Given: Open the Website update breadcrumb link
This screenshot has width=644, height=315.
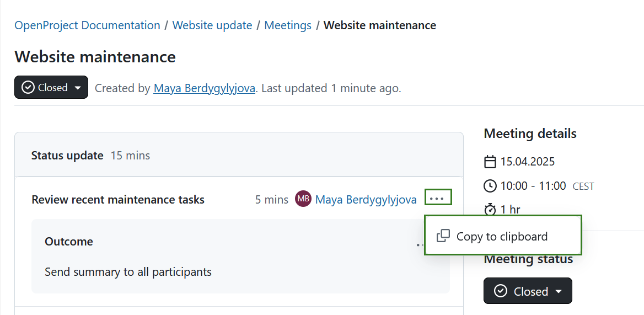Looking at the screenshot, I should tap(212, 25).
